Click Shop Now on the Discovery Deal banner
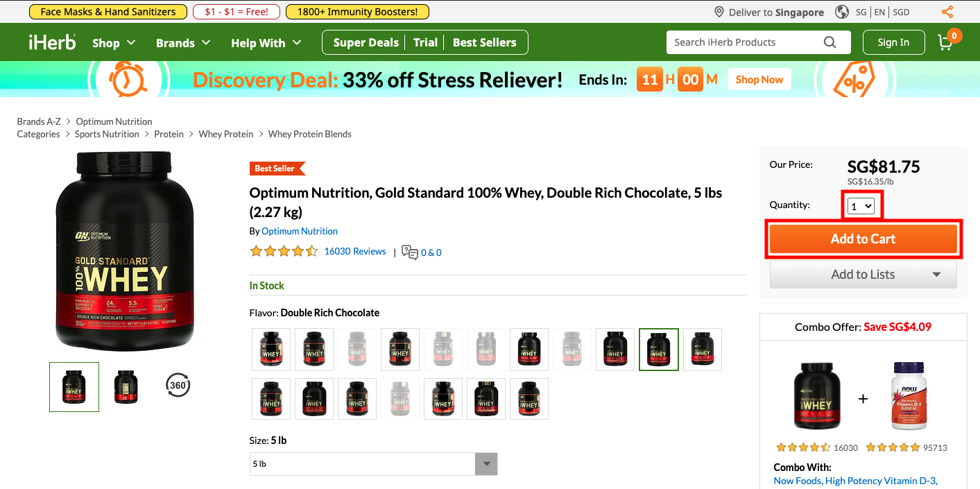Screen dimensions: 980x489 (x=759, y=80)
